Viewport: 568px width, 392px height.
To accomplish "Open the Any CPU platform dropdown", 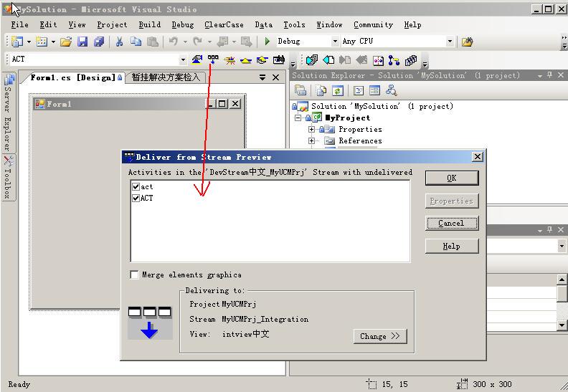I will pyautogui.click(x=450, y=42).
